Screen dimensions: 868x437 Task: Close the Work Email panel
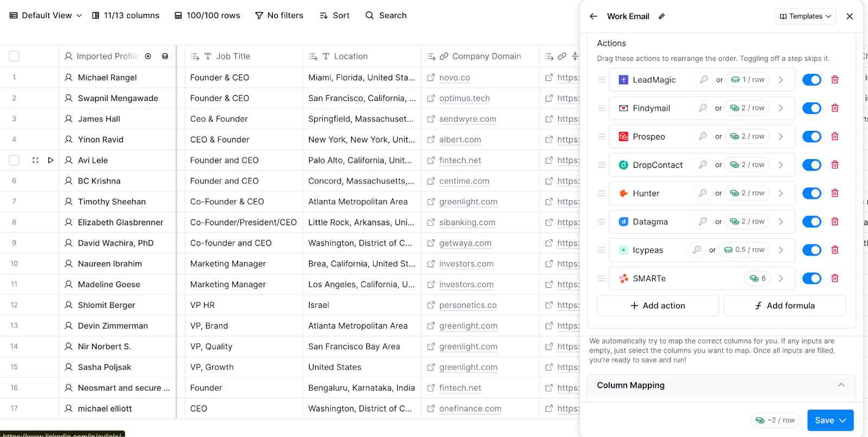point(850,16)
